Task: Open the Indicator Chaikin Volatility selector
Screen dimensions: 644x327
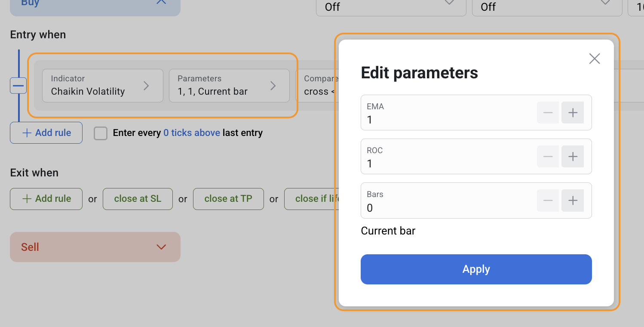Action: click(x=103, y=86)
